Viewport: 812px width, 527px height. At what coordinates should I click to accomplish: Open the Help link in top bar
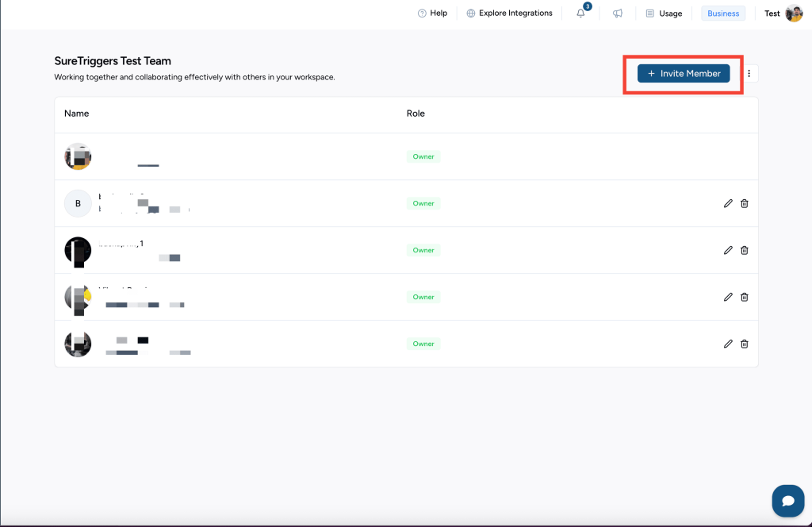pyautogui.click(x=432, y=13)
